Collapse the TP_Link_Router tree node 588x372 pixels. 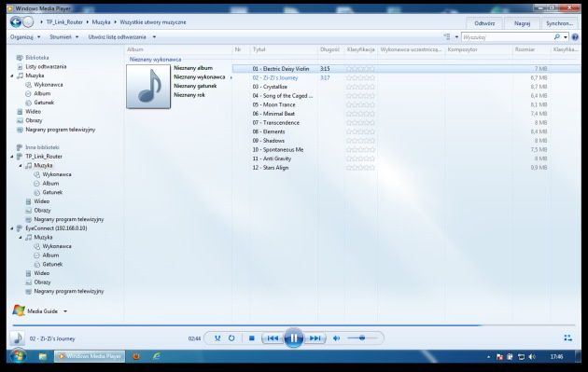pyautogui.click(x=12, y=157)
